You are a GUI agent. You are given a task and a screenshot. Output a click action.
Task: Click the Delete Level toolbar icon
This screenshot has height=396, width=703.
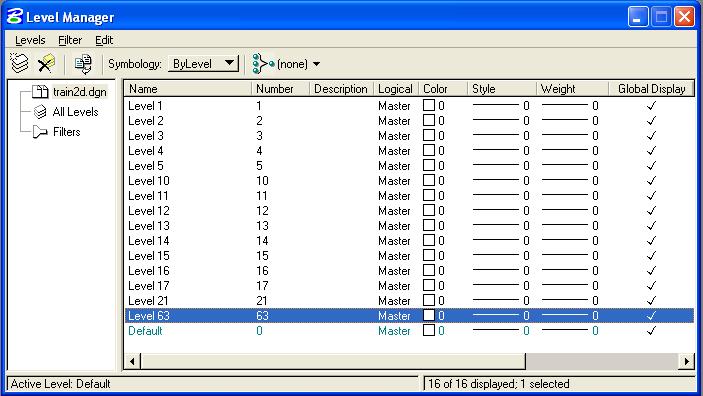pos(46,63)
